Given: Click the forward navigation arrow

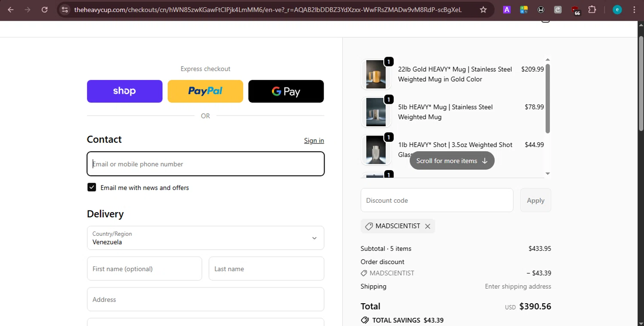Looking at the screenshot, I should coord(27,9).
